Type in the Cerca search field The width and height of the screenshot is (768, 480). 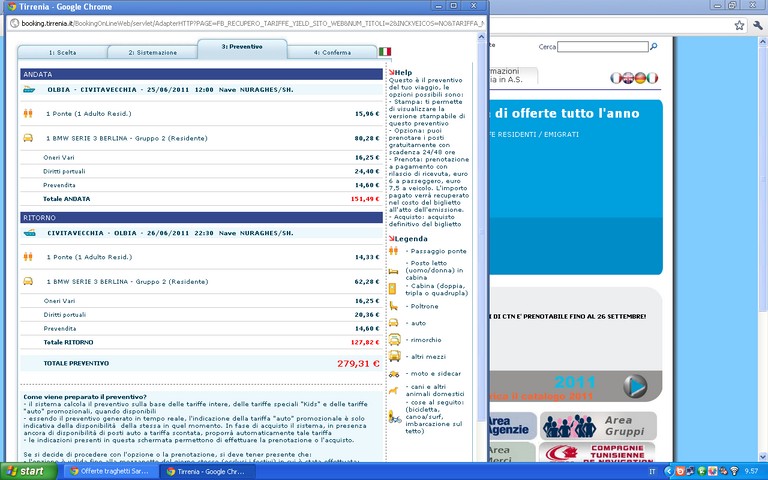(602, 46)
